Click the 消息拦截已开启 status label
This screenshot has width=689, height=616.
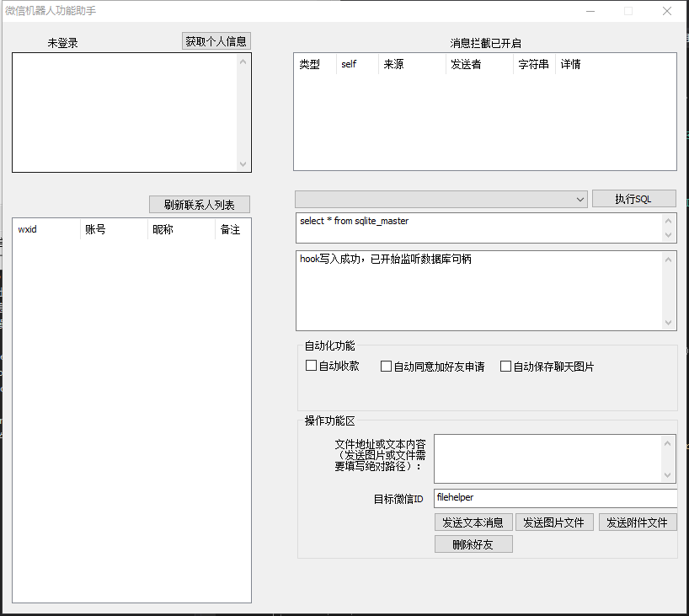pyautogui.click(x=485, y=43)
